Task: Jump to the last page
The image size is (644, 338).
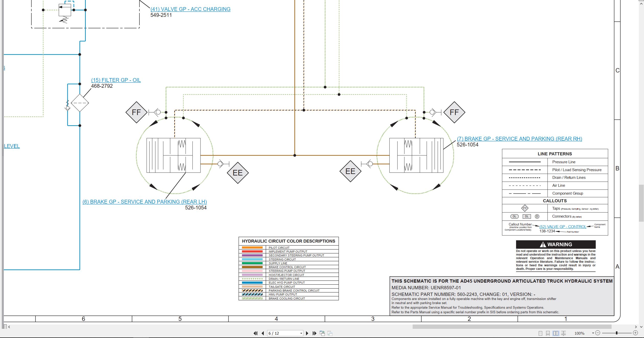Action: click(x=315, y=333)
